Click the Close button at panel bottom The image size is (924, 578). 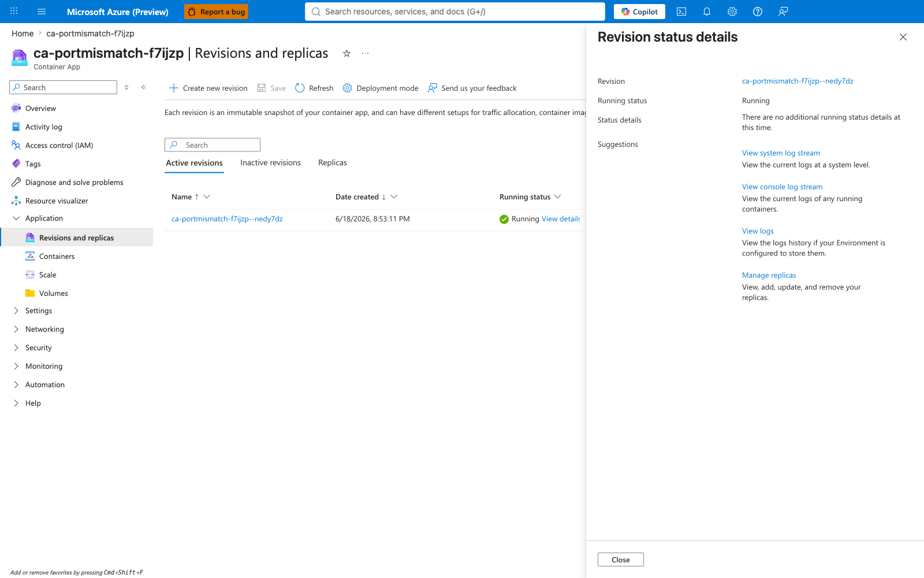621,560
